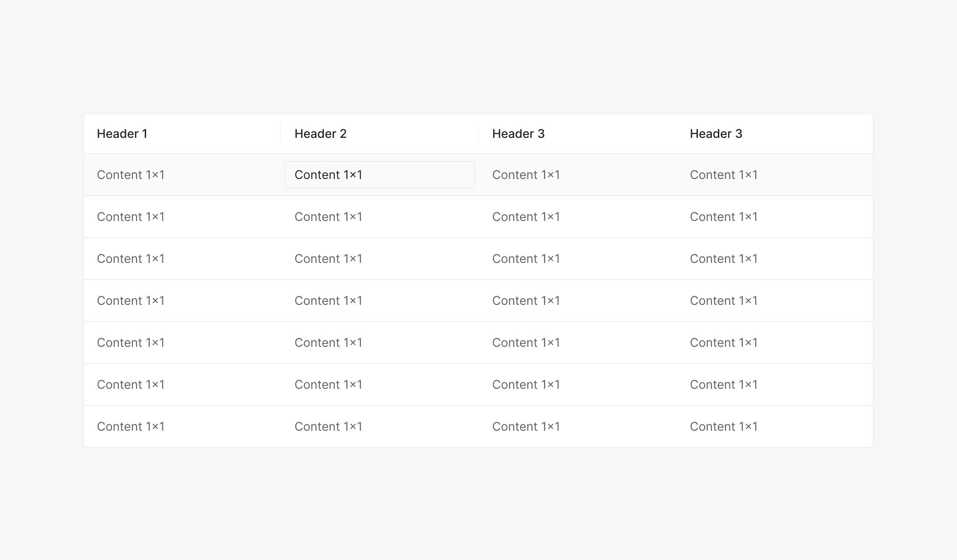Select sixth-row cell under Header 2

click(328, 384)
